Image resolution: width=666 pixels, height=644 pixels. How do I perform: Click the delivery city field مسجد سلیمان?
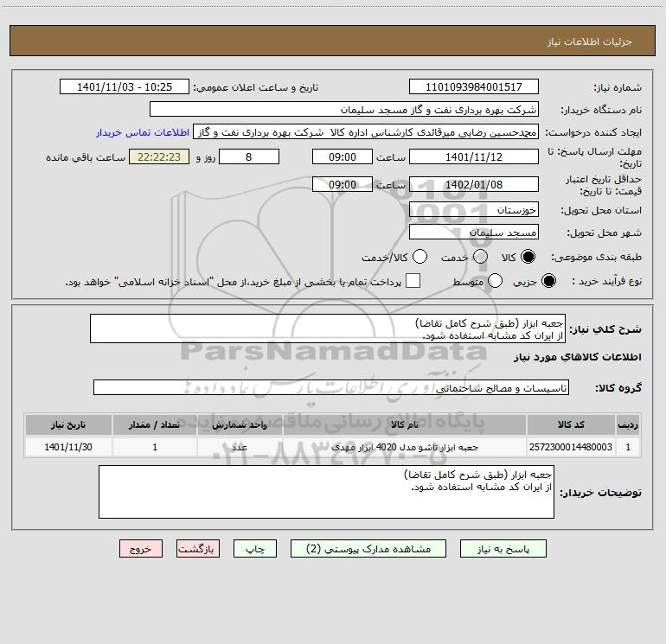click(474, 232)
